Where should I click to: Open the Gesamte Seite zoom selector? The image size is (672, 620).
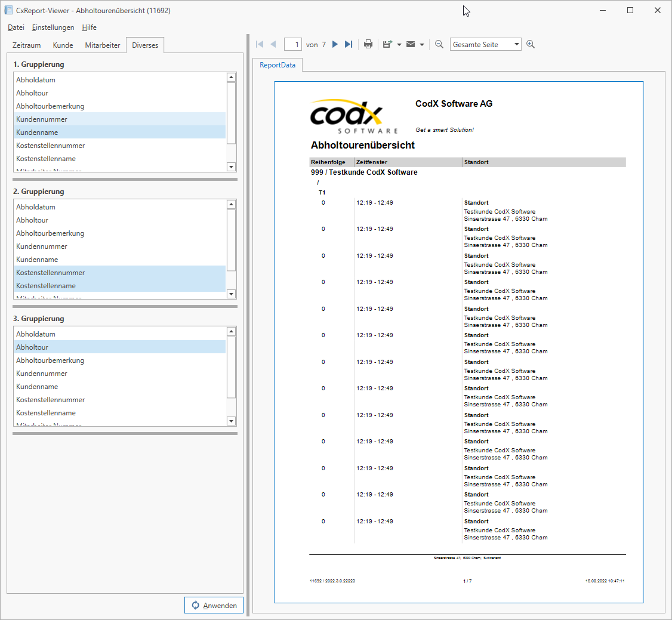click(x=485, y=44)
